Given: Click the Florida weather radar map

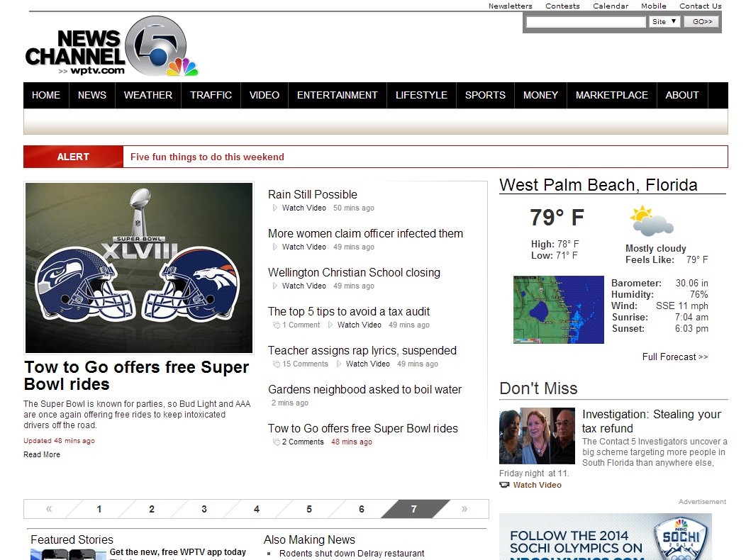Looking at the screenshot, I should 559,310.
